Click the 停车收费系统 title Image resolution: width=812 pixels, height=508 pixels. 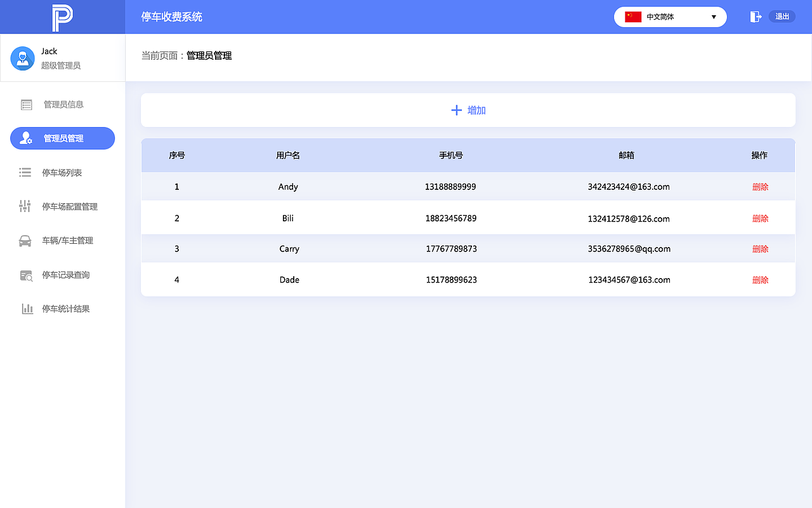pyautogui.click(x=172, y=17)
